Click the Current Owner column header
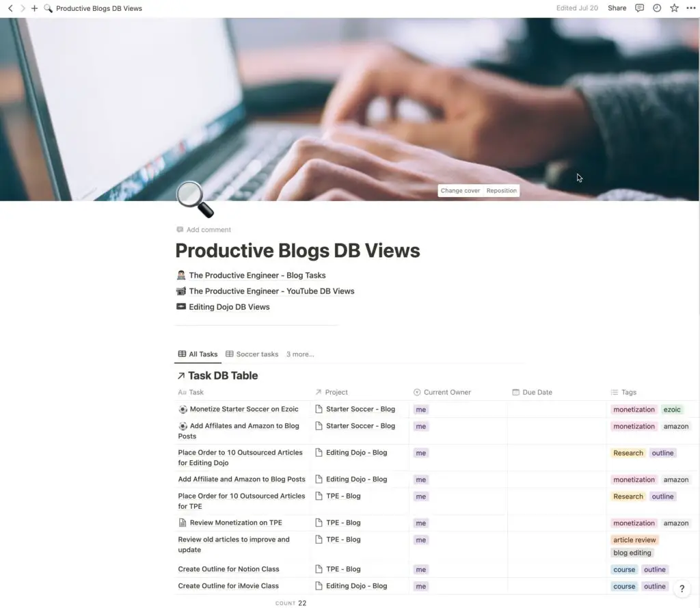This screenshot has height=608, width=700. coord(442,393)
